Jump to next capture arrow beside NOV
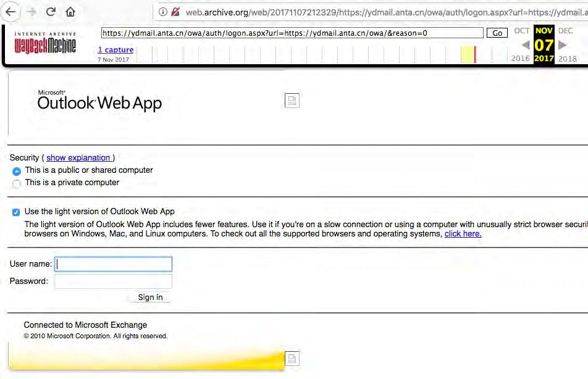Viewport: 588px width, 379px height. click(562, 45)
